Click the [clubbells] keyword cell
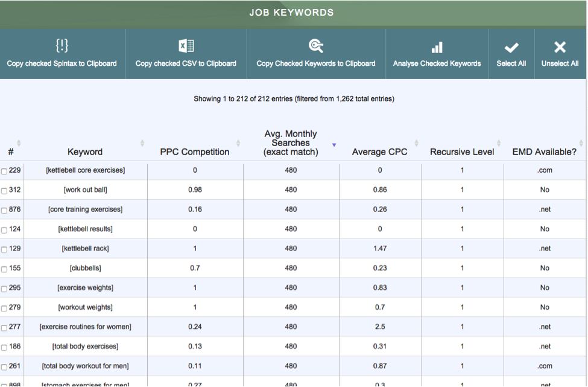 click(x=85, y=268)
